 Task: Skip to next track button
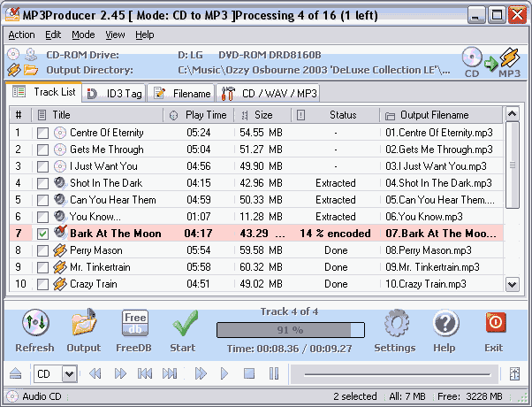[170, 373]
